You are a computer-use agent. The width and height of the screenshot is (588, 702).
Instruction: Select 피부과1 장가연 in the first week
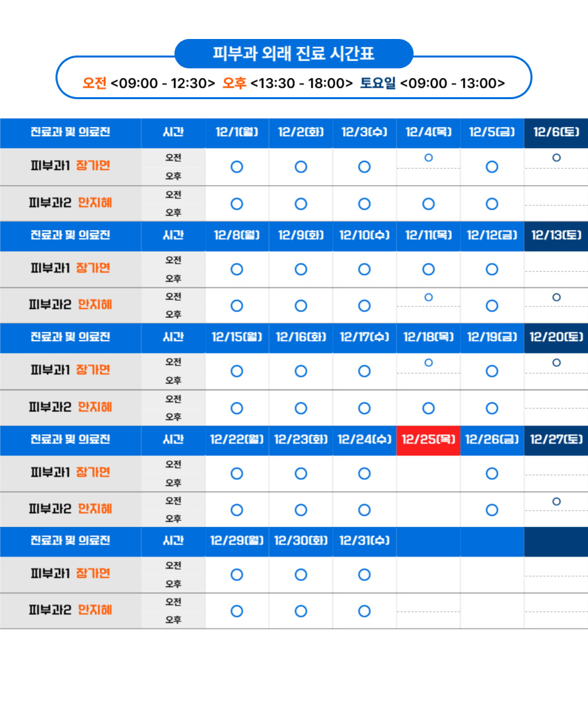[70, 166]
